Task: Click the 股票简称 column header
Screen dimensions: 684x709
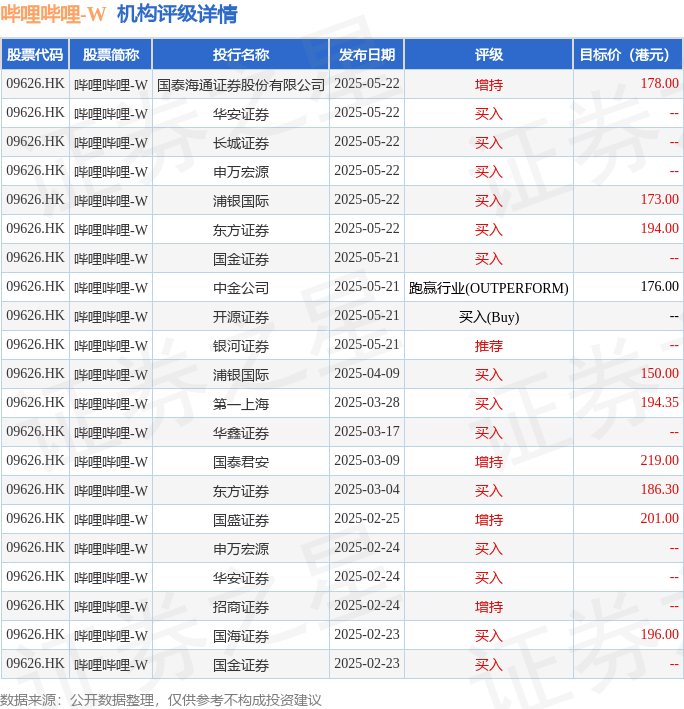Action: (111, 55)
